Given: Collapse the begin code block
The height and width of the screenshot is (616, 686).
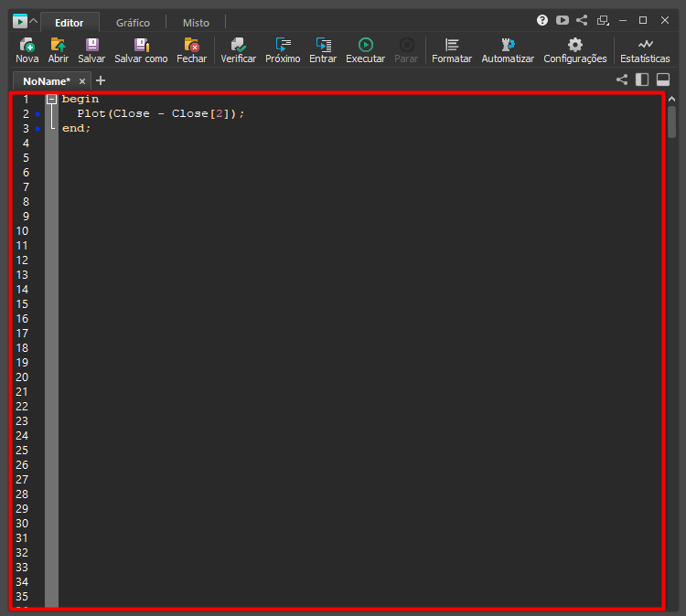Looking at the screenshot, I should 51,100.
